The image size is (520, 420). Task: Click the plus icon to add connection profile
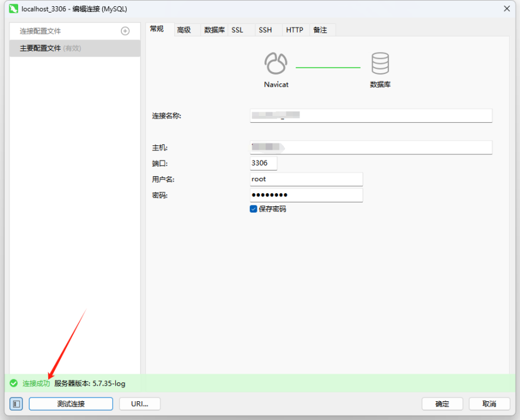pos(125,30)
